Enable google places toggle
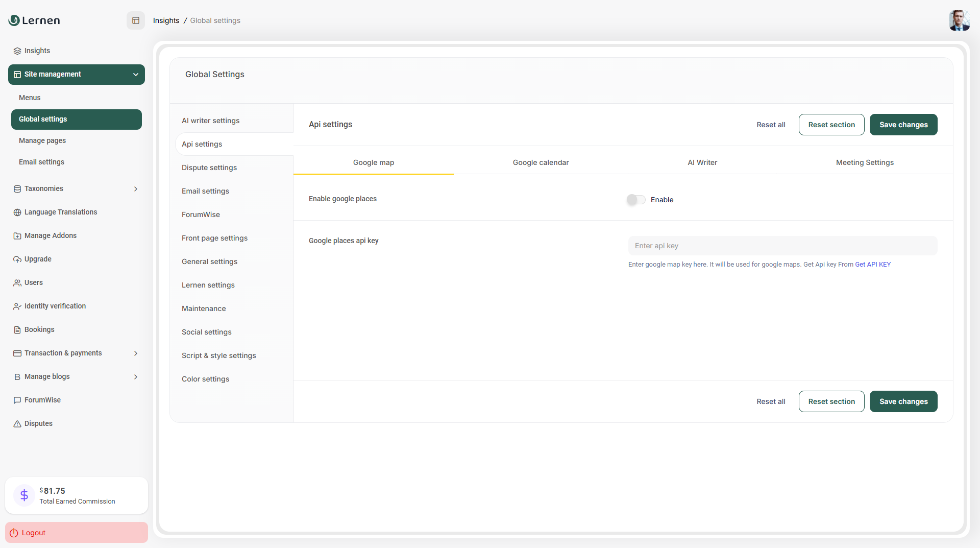The image size is (980, 548). point(635,200)
